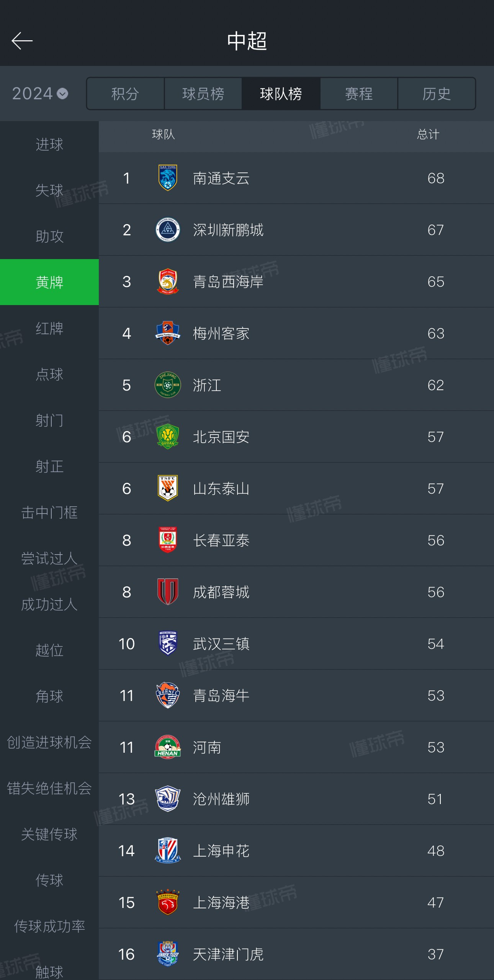This screenshot has height=980, width=494.
Task: Tap the 浙江 green team logo
Action: [167, 385]
